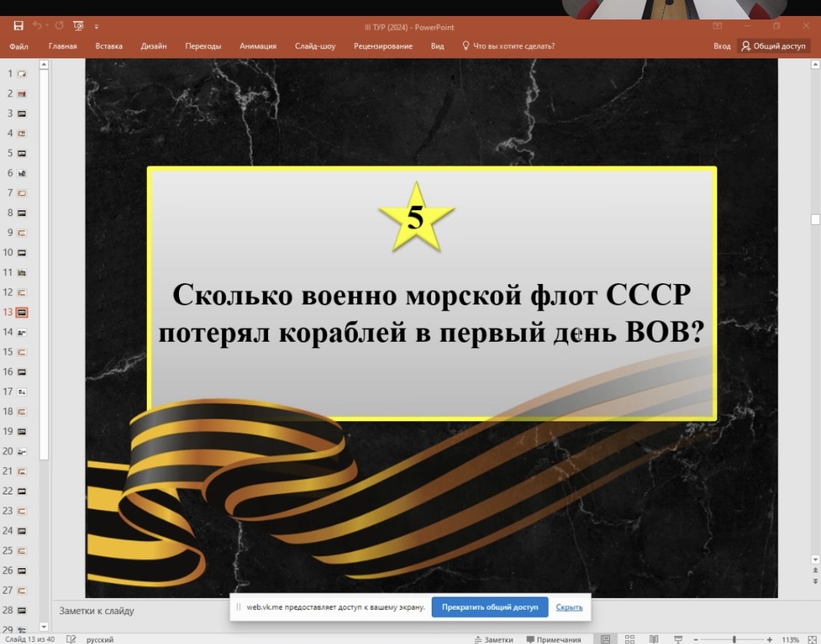The height and width of the screenshot is (644, 821).
Task: Open Reading view from the status bar
Action: (x=654, y=638)
